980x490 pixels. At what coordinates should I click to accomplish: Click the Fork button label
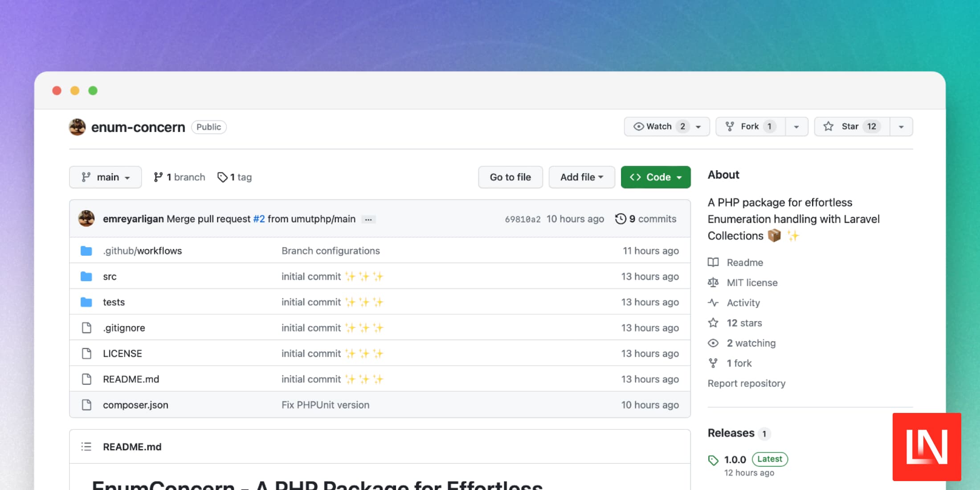click(750, 127)
